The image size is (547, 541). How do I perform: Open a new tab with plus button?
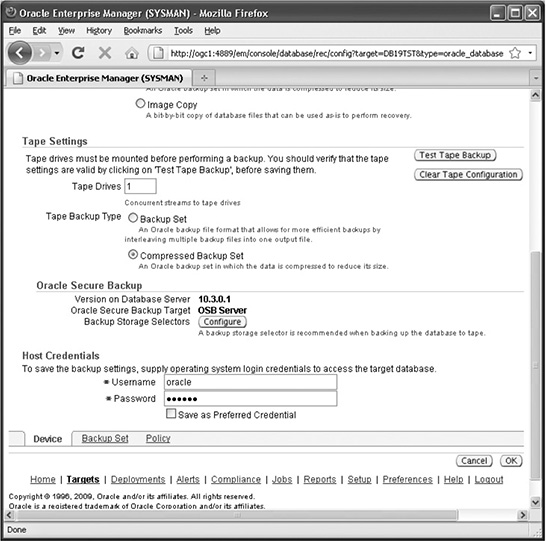[204, 78]
